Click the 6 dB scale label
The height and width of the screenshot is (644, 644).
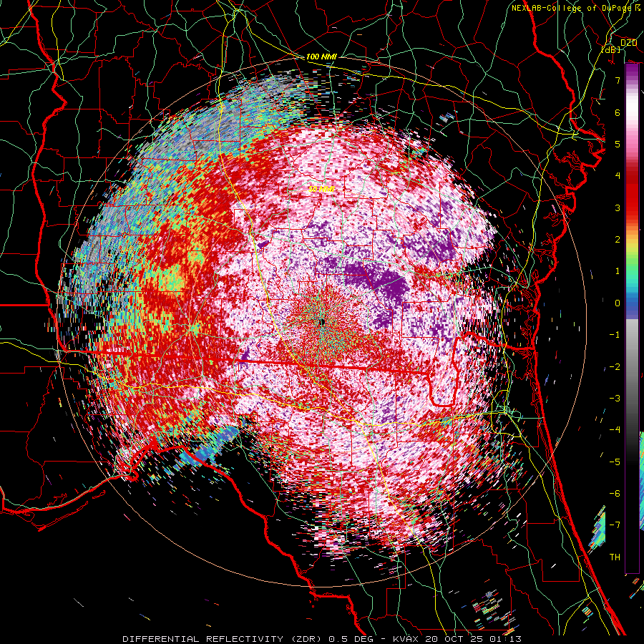point(618,112)
